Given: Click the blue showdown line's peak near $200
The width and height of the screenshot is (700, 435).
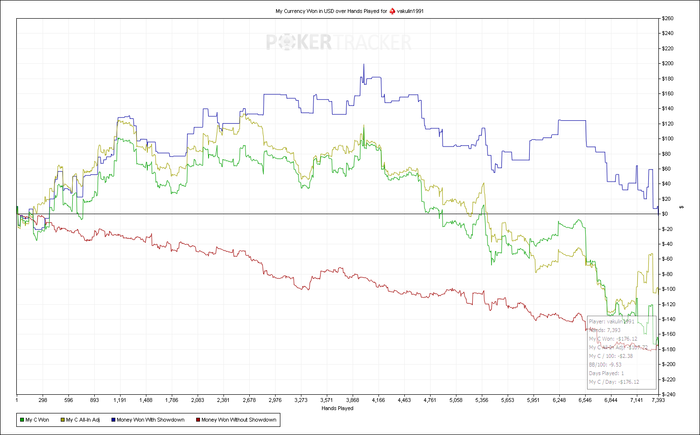Looking at the screenshot, I should (364, 65).
